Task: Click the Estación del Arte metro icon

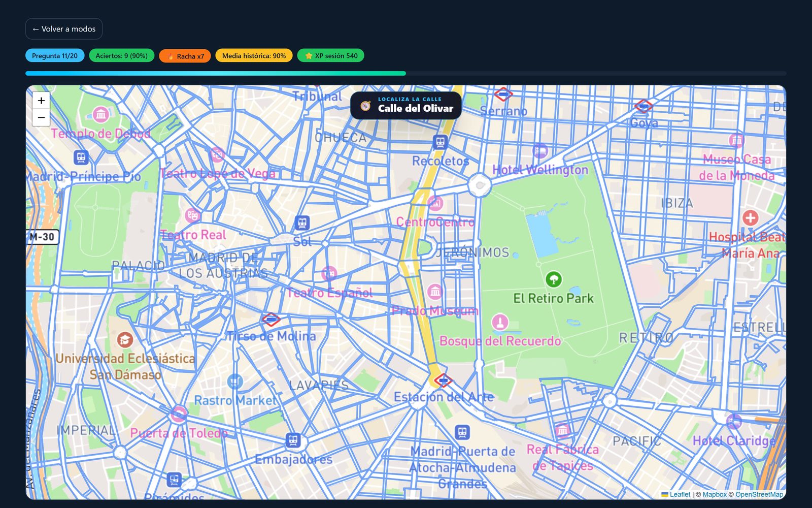Action: (x=443, y=380)
